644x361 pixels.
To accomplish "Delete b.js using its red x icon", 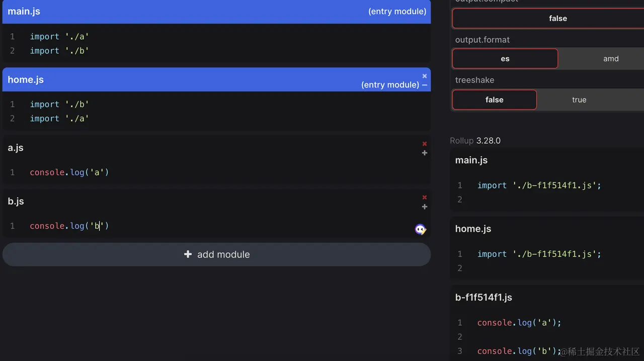I will click(x=425, y=197).
